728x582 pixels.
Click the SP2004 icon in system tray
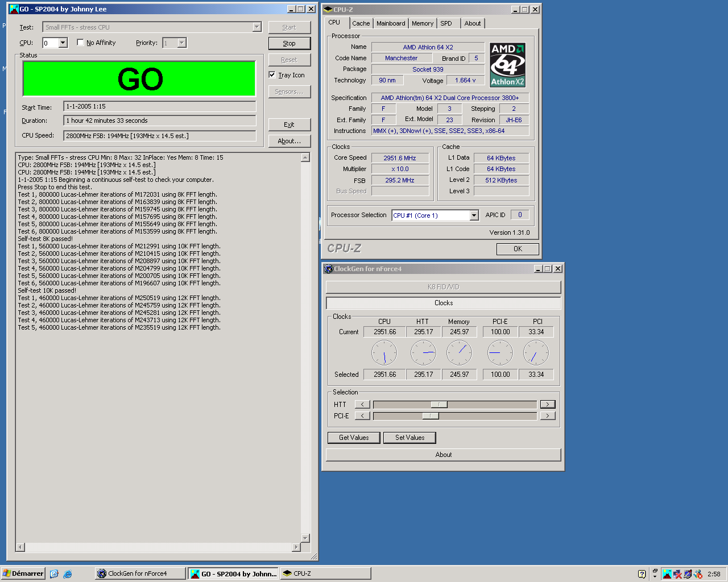pyautogui.click(x=667, y=574)
